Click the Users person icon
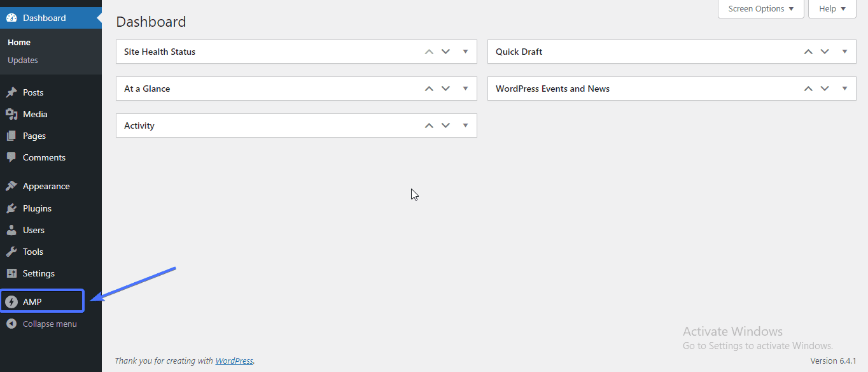 [11, 230]
